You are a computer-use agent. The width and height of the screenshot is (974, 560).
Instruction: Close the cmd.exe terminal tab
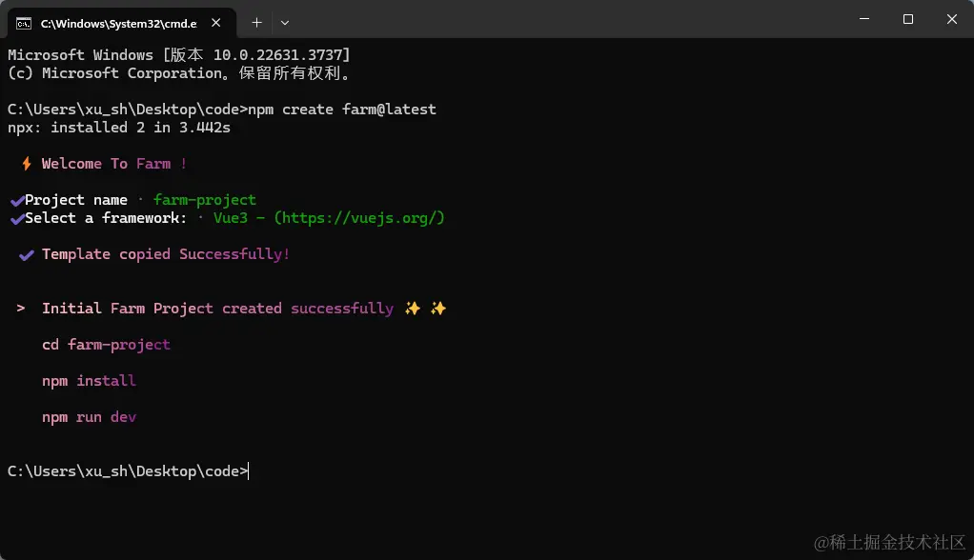215,23
